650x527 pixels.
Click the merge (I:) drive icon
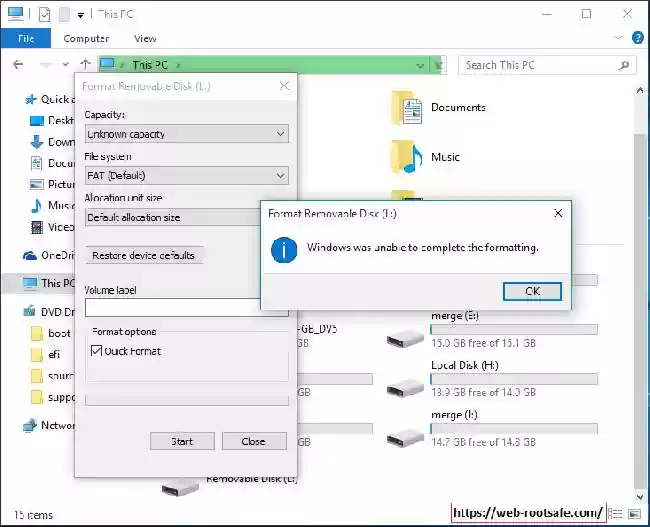[405, 438]
